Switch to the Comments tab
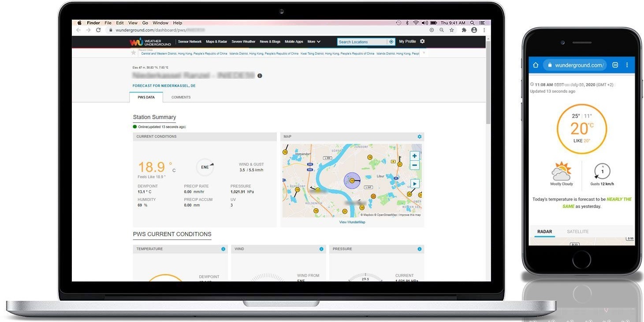This screenshot has width=644, height=322. coord(181,97)
